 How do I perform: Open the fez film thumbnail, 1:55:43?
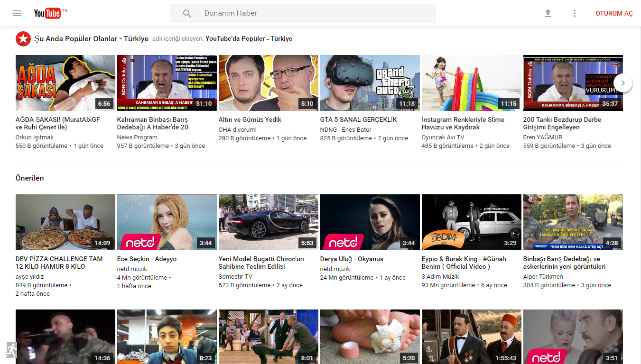pos(472,337)
